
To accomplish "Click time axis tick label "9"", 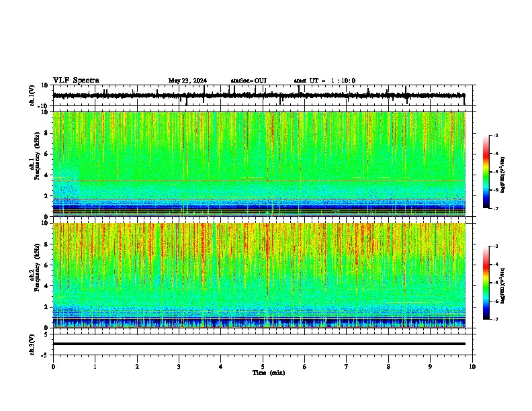I will pyautogui.click(x=430, y=367).
